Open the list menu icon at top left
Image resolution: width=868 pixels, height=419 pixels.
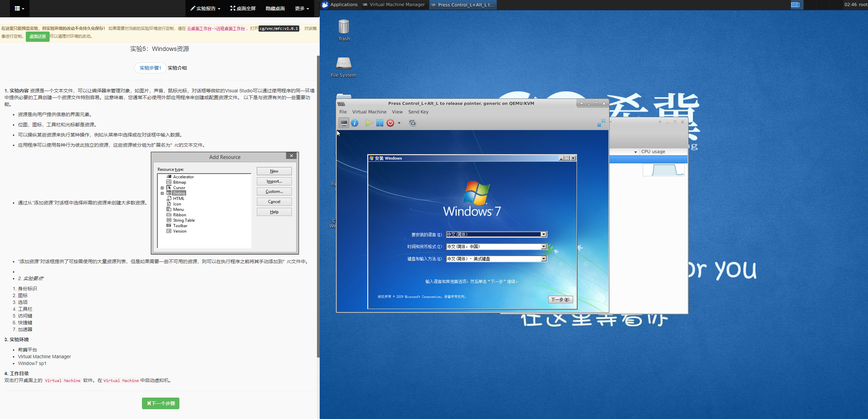click(x=19, y=8)
